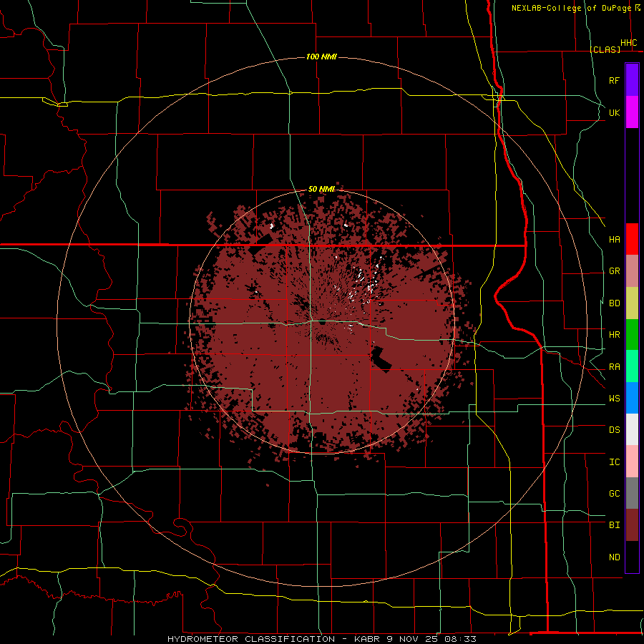Click the GC gray legend swatch
Viewport: 644px width, 644px height.
point(632,493)
